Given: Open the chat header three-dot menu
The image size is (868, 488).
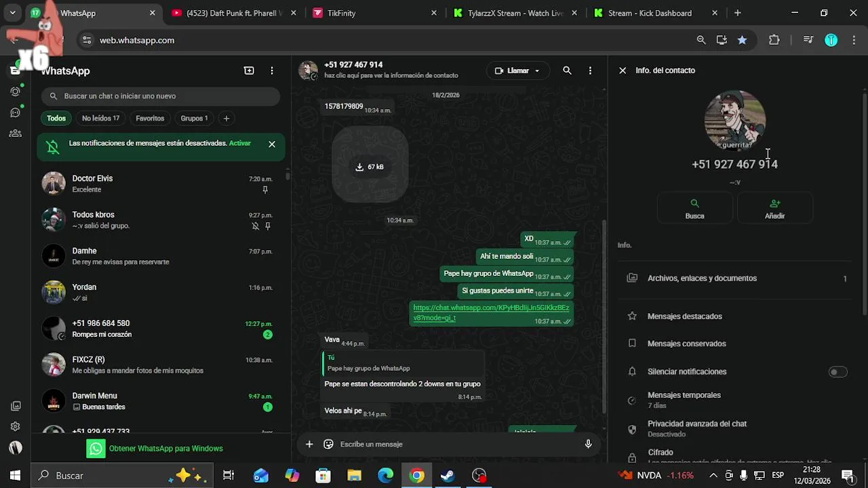Looking at the screenshot, I should pyautogui.click(x=590, y=70).
